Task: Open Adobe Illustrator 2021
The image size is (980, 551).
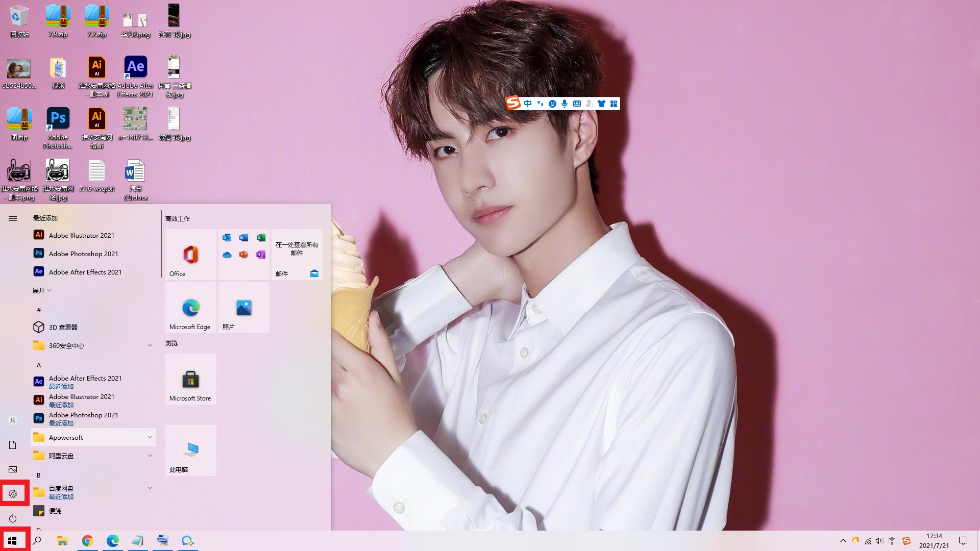Action: pos(82,235)
